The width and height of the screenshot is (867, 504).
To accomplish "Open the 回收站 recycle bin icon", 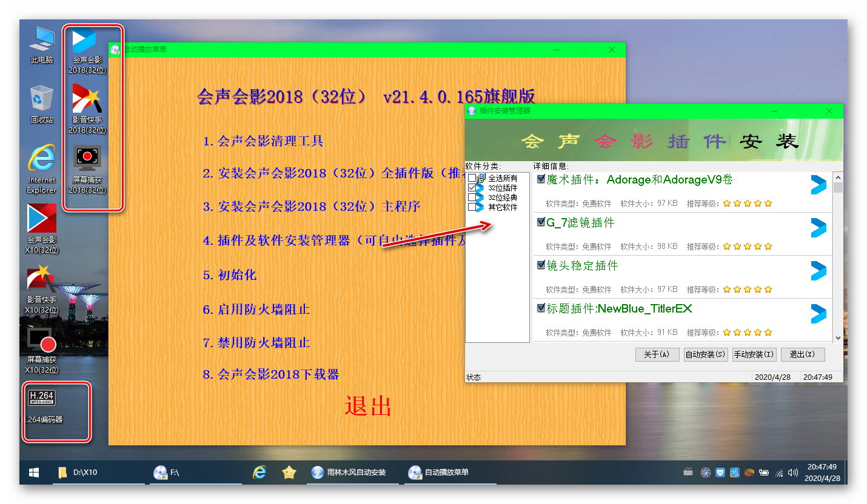I will [41, 99].
